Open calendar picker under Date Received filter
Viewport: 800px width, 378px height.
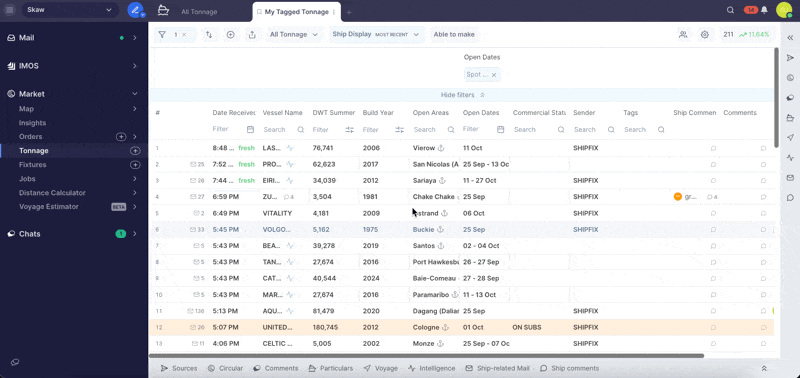point(250,130)
